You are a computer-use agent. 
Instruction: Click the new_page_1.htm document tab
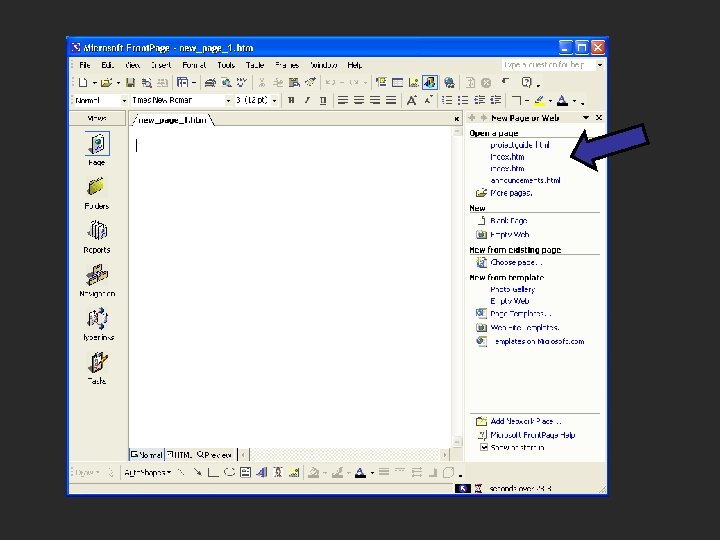click(x=172, y=120)
